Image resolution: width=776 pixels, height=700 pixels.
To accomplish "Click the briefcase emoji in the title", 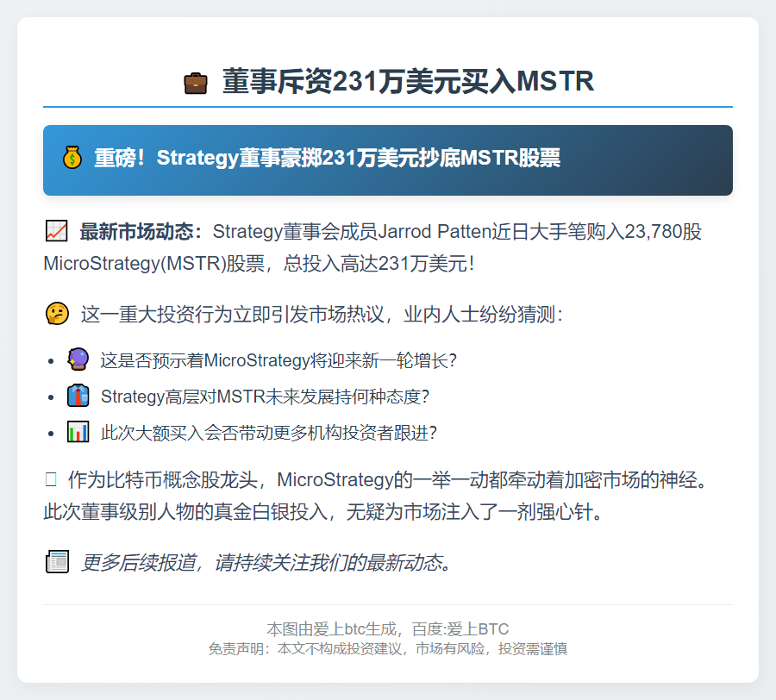I will point(196,84).
